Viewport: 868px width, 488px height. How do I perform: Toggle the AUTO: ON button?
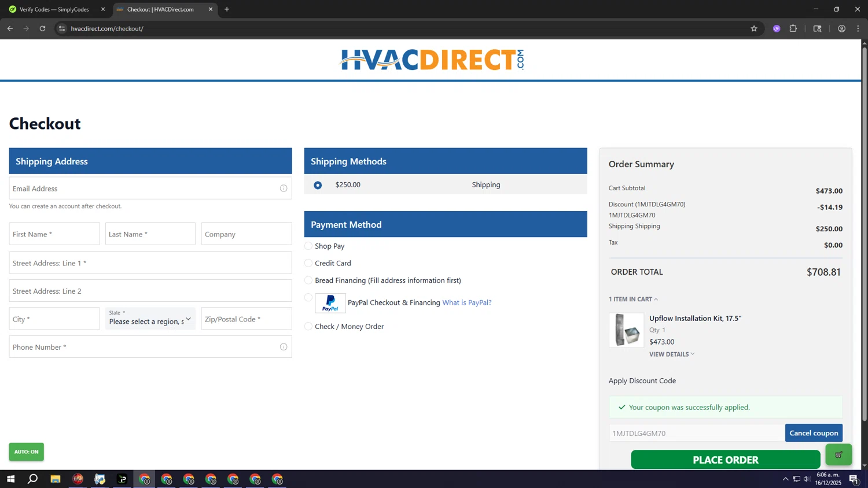(27, 452)
